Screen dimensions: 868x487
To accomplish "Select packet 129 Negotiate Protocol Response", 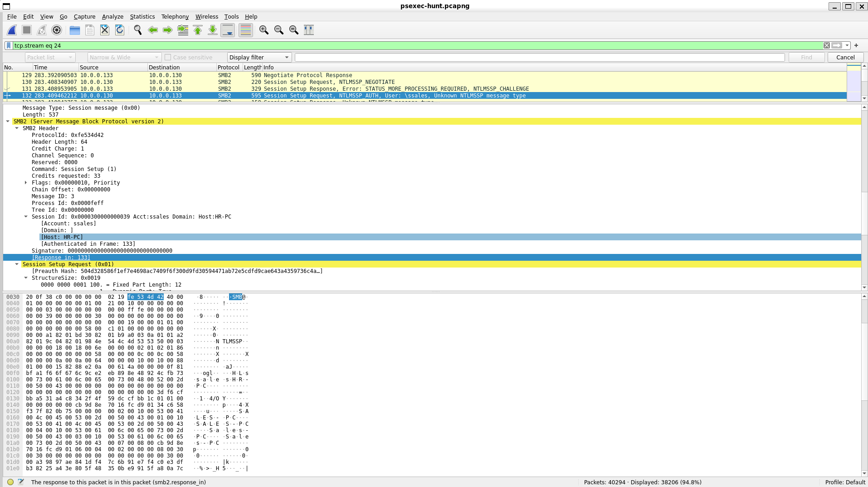I will (x=425, y=75).
